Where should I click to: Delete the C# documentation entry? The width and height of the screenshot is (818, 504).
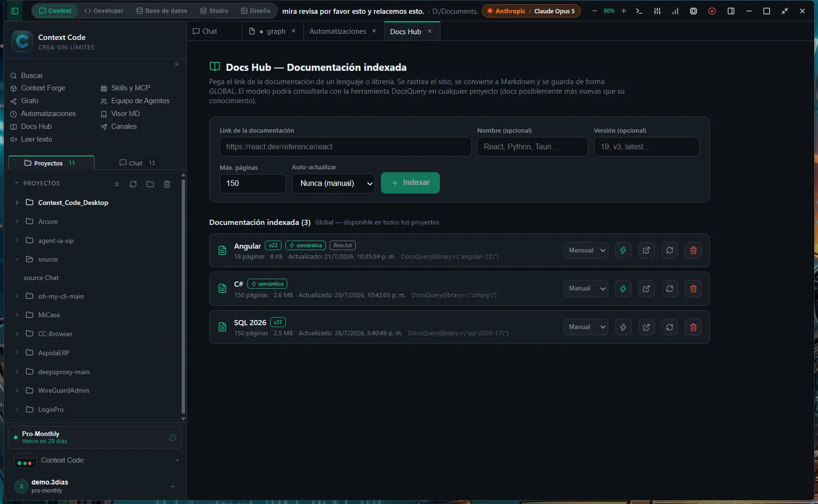[x=693, y=289]
